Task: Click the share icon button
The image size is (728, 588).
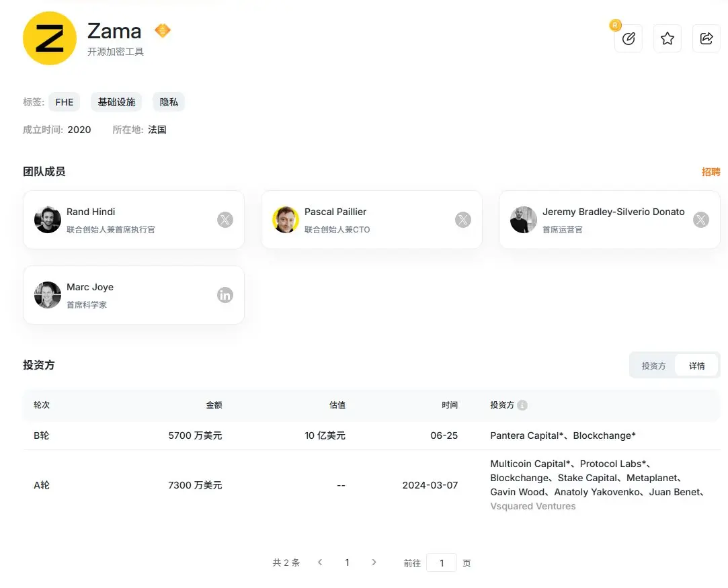Action: pyautogui.click(x=706, y=38)
